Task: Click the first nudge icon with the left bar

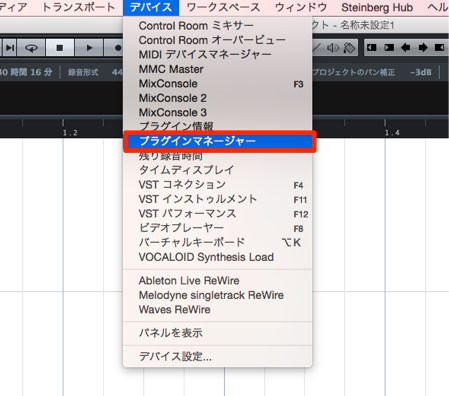Action: point(372,48)
